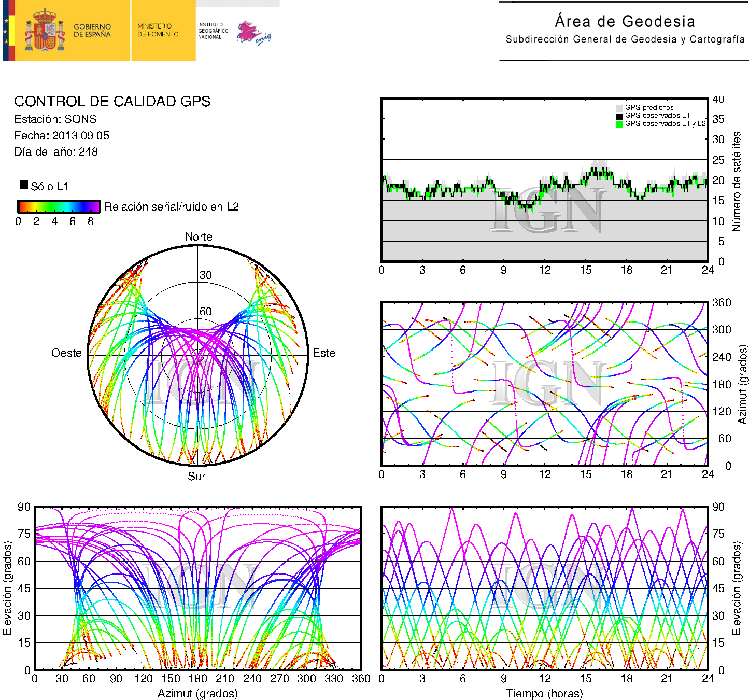Click the green GPS observados L1 y L2 square

click(619, 124)
